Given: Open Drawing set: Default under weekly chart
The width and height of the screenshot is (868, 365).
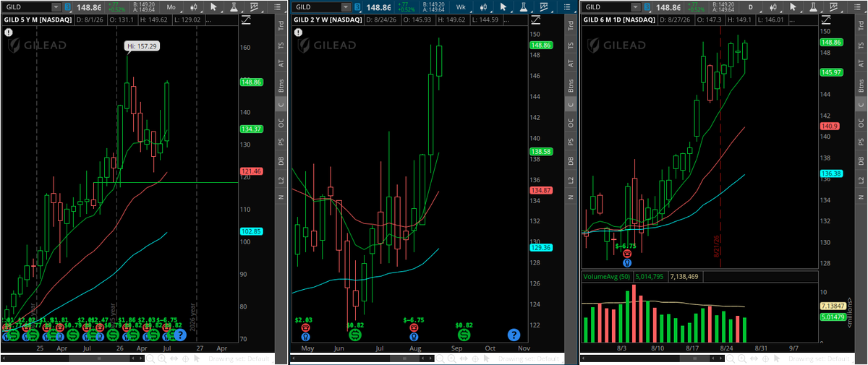Looking at the screenshot, I should [529, 358].
